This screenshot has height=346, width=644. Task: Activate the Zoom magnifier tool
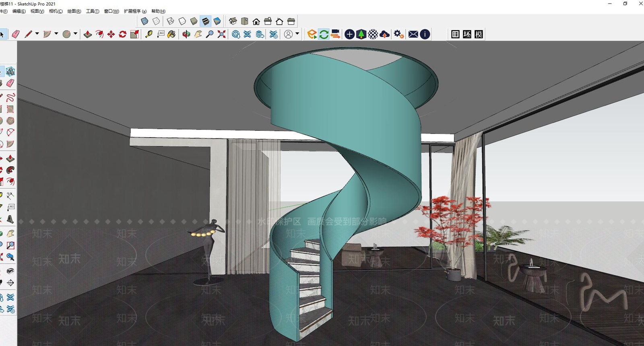click(x=210, y=34)
